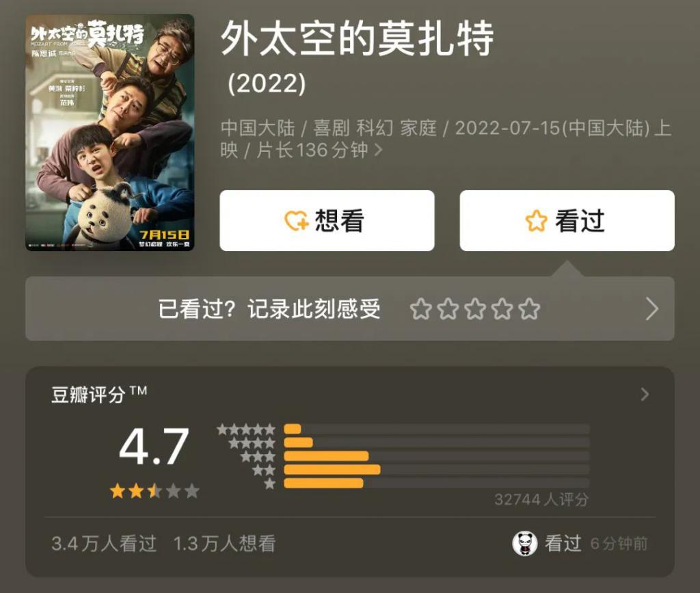This screenshot has height=593, width=700.
Task: Tap the heart-plus icon on 想看
Action: (x=297, y=221)
